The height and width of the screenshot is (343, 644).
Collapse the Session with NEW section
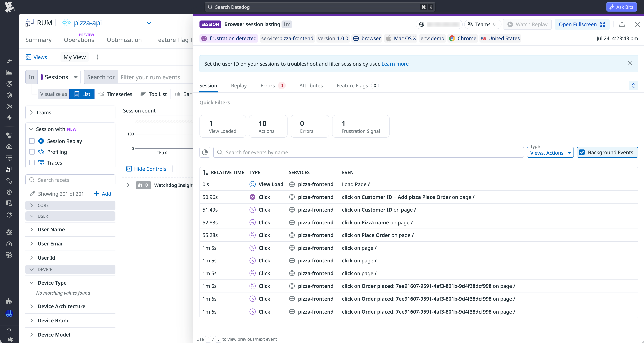[x=31, y=129]
